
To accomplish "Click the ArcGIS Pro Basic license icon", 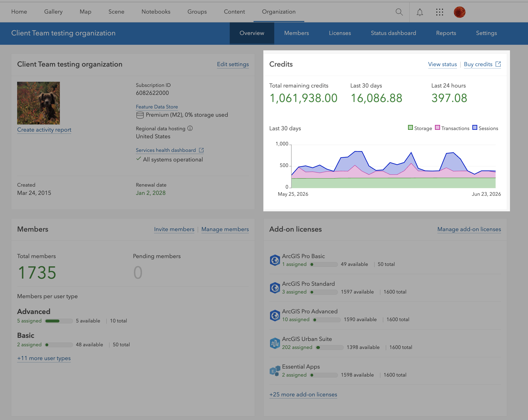I will coord(275,260).
